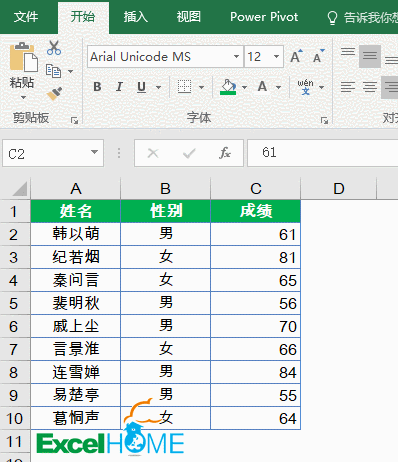Toggle Underline formatting
This screenshot has height=462, width=398.
142,87
